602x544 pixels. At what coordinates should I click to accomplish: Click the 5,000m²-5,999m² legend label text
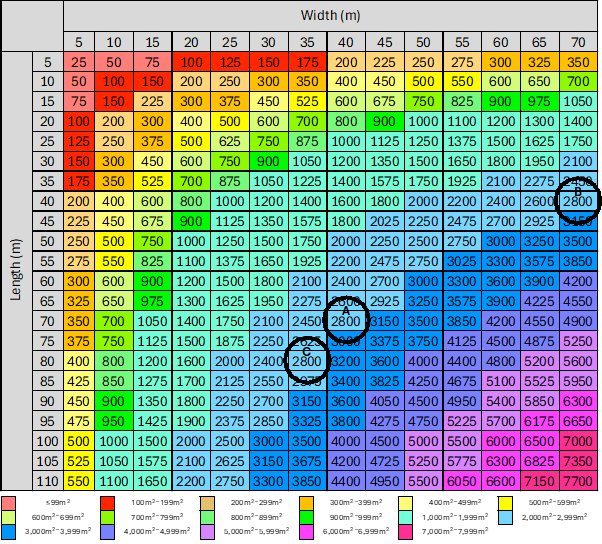click(256, 531)
